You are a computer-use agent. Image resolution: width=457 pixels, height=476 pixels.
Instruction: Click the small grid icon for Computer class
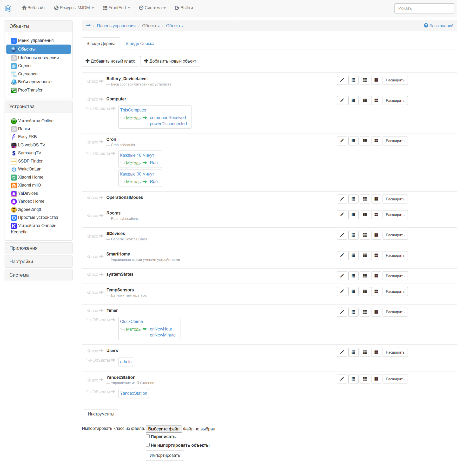[x=353, y=100]
